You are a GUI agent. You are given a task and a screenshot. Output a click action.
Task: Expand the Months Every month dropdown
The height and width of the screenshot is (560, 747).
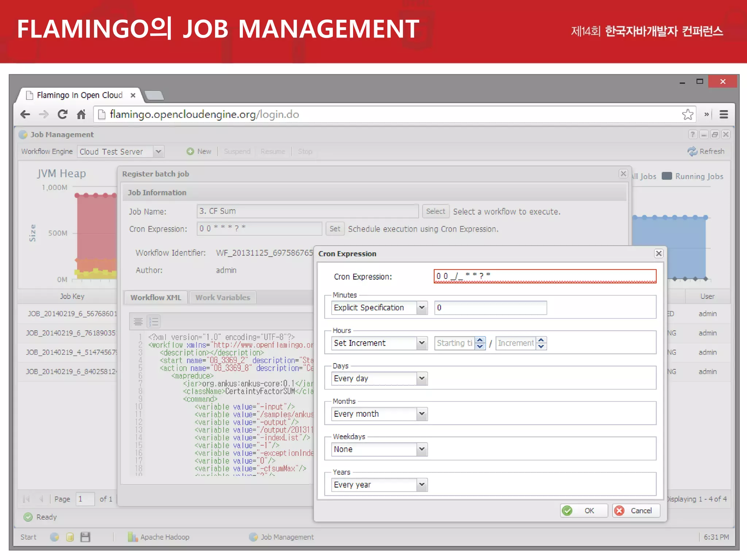(422, 414)
